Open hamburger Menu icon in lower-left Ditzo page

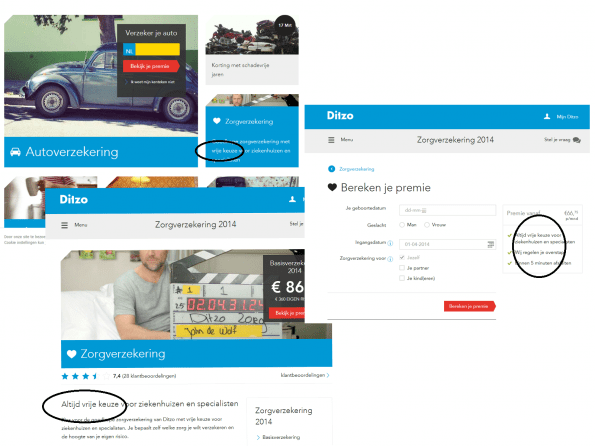65,225
